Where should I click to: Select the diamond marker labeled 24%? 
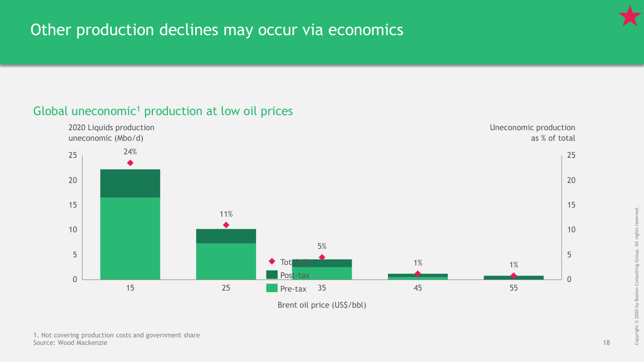(x=130, y=163)
